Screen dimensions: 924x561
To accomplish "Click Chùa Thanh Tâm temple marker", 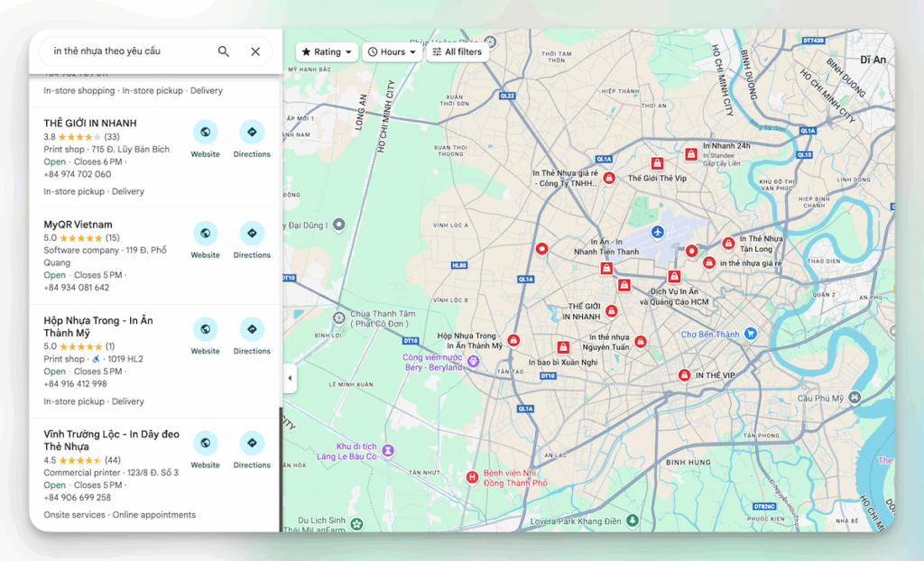I will (x=338, y=318).
